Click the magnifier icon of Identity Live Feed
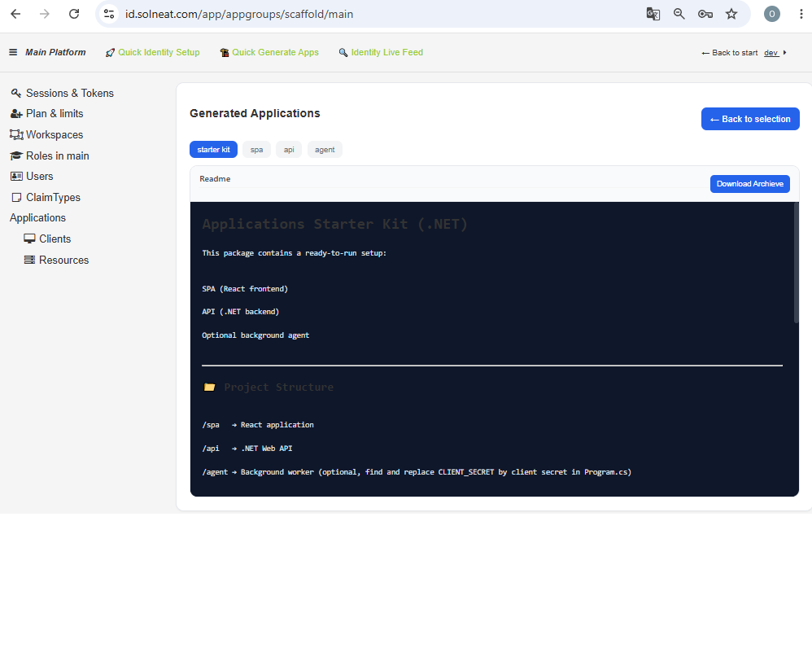812x648 pixels. pos(343,53)
